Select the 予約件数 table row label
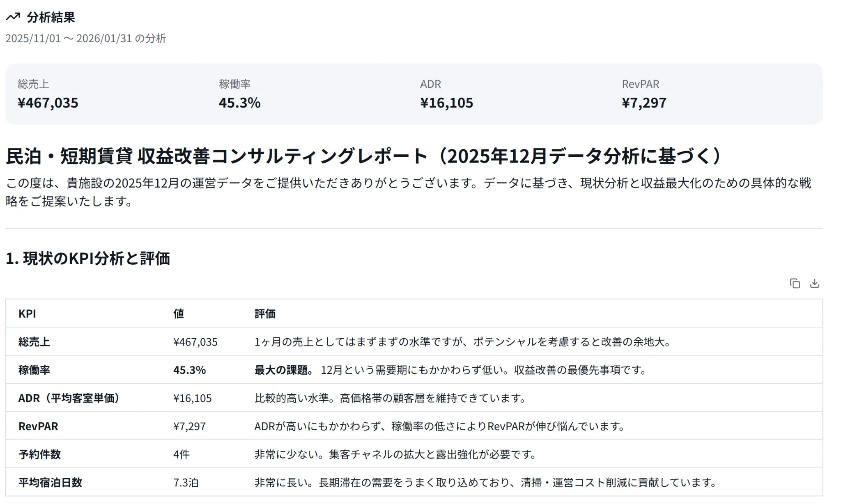 pos(39,454)
